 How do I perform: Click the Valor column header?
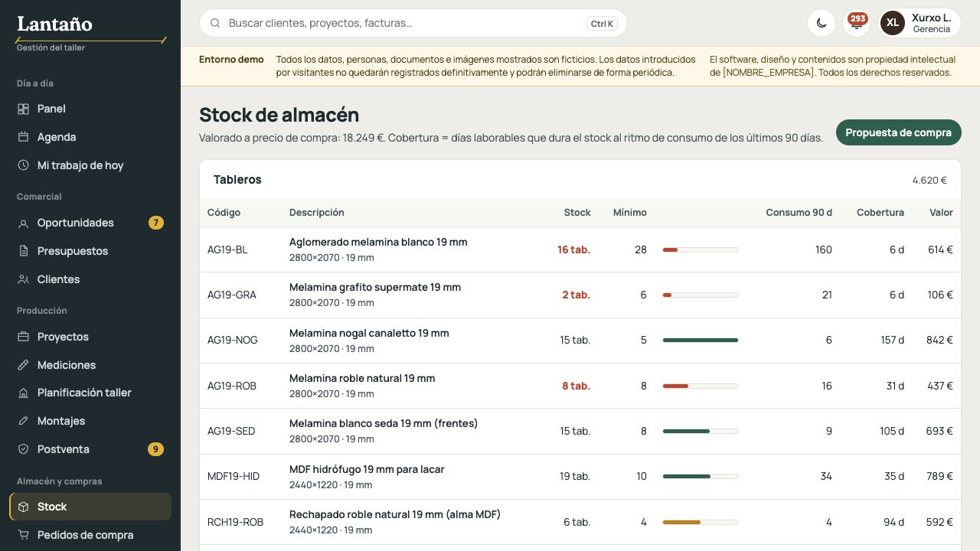tap(941, 212)
